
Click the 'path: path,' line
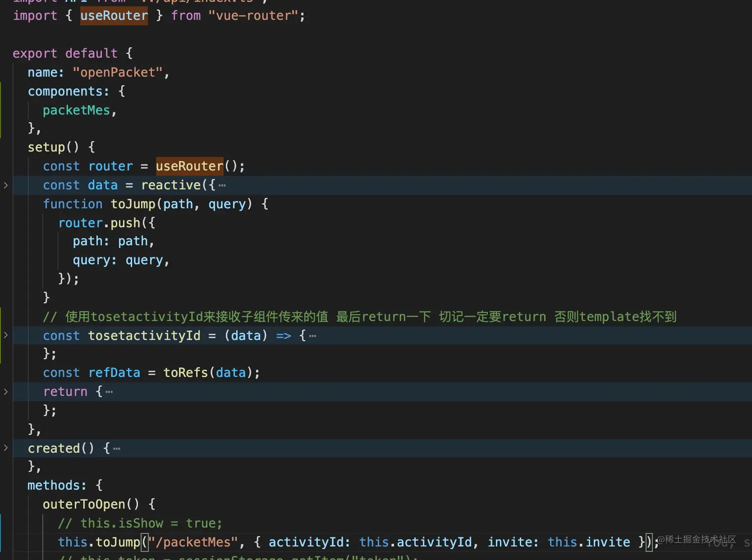pyautogui.click(x=114, y=241)
